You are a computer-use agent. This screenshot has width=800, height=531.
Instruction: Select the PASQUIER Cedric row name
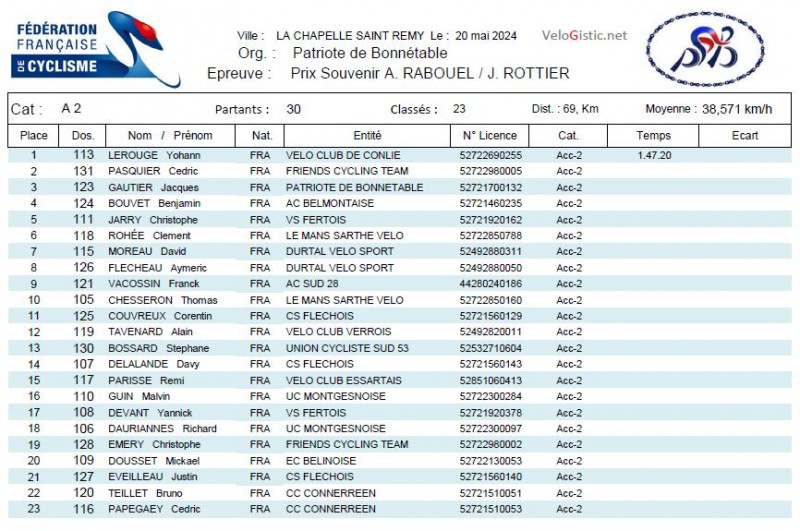pyautogui.click(x=153, y=171)
